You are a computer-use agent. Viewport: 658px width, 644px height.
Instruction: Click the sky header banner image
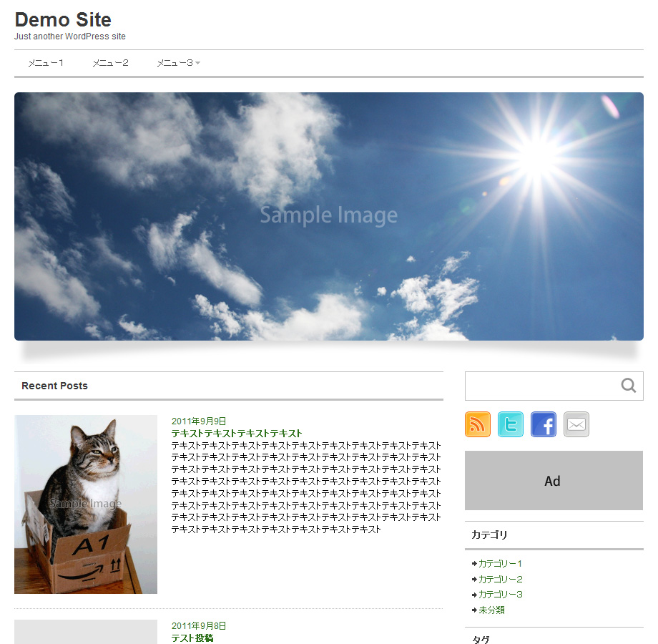(x=329, y=216)
